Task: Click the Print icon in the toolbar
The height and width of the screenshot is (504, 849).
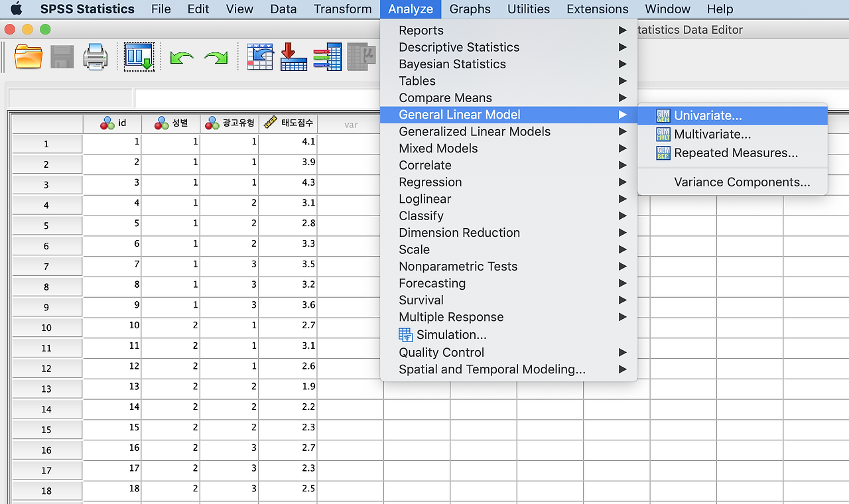Action: pyautogui.click(x=96, y=56)
